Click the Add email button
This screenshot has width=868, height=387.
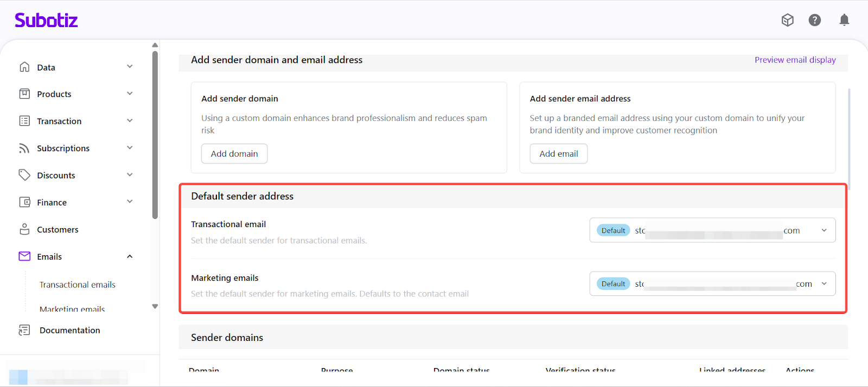[x=558, y=153]
